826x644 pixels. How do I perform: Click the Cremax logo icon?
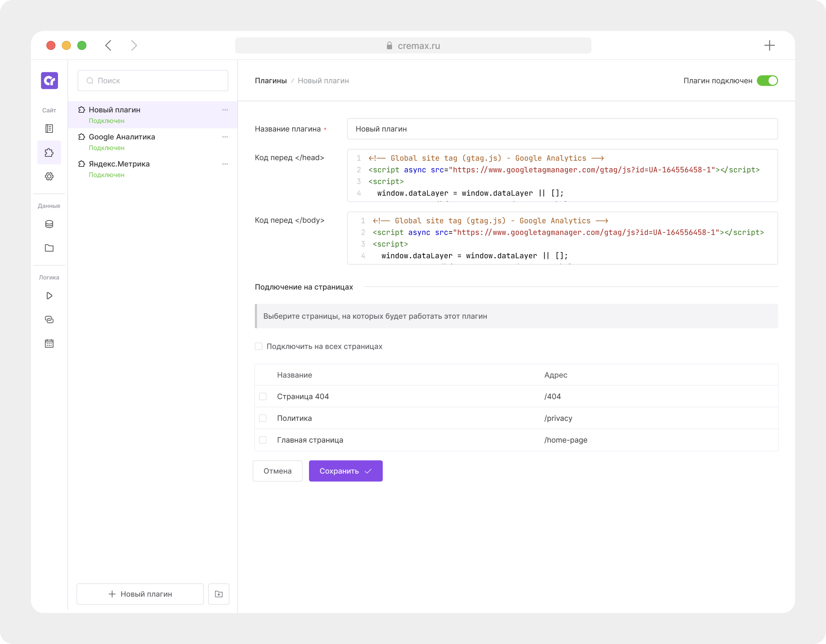[x=49, y=80]
